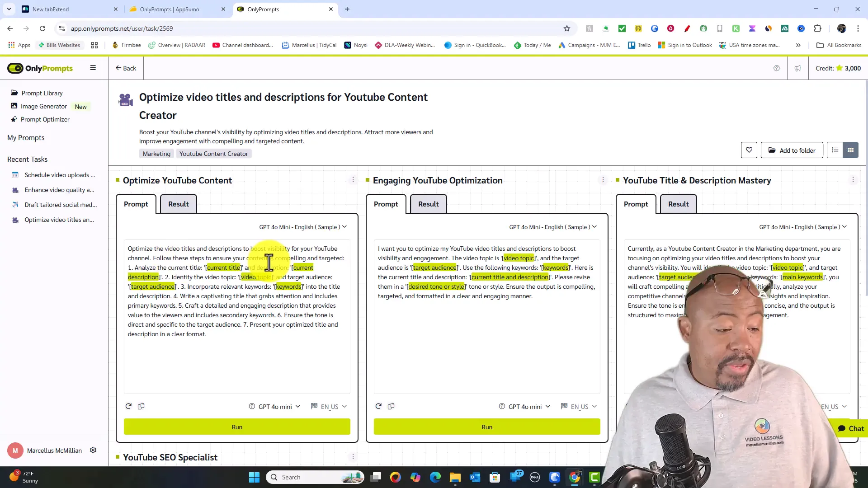This screenshot has width=868, height=488.
Task: Select Result tab in Optimize YouTube Content
Action: point(179,204)
